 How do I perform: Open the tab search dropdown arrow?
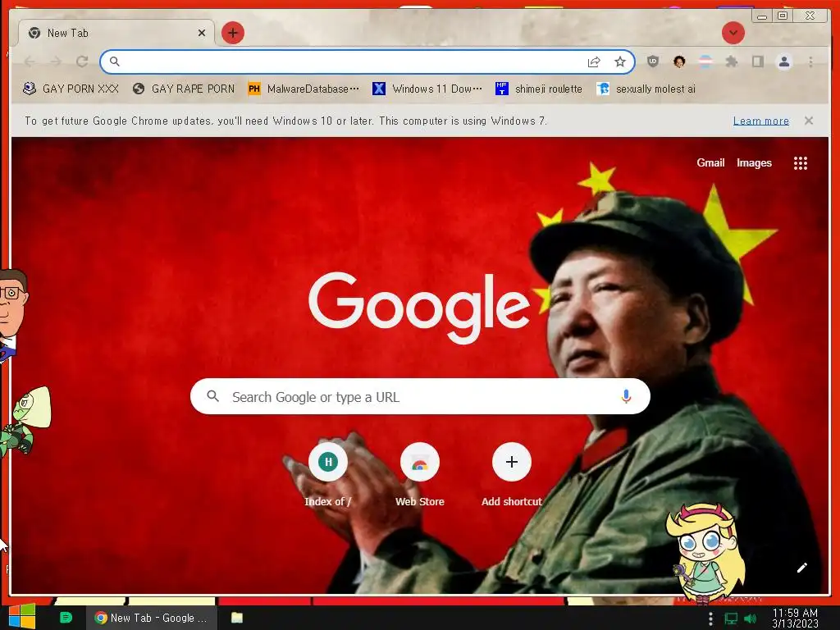[x=733, y=33]
